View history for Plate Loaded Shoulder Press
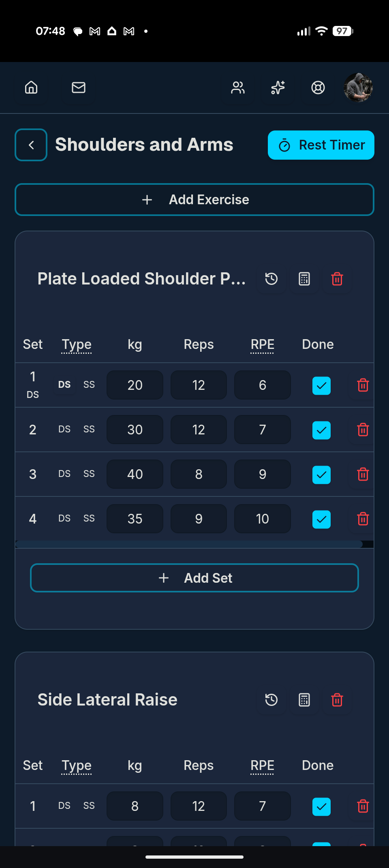This screenshot has width=389, height=868. (x=271, y=279)
